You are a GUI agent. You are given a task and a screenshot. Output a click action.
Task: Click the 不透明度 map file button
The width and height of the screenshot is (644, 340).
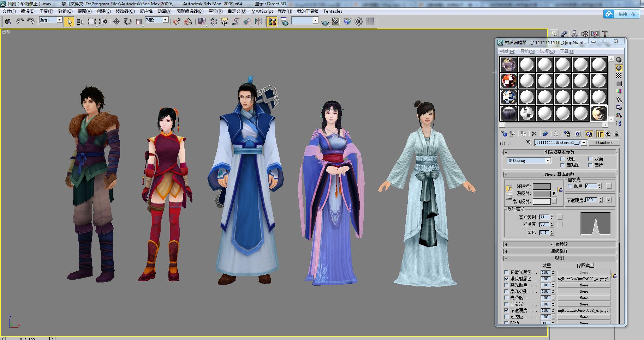point(584,310)
